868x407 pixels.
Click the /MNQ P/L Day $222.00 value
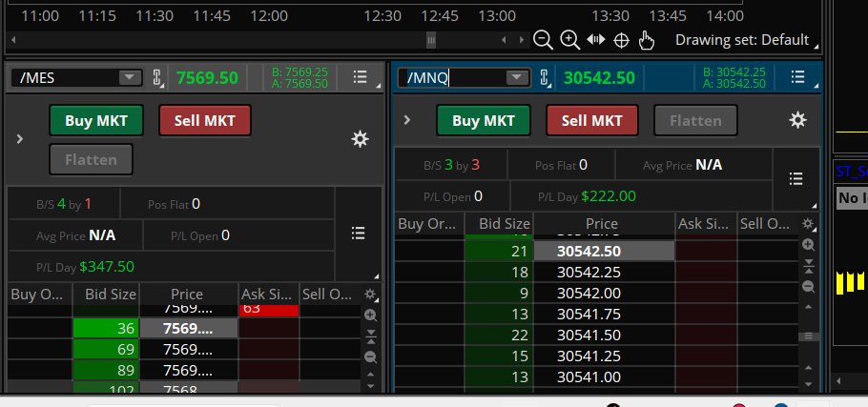pyautogui.click(x=609, y=196)
